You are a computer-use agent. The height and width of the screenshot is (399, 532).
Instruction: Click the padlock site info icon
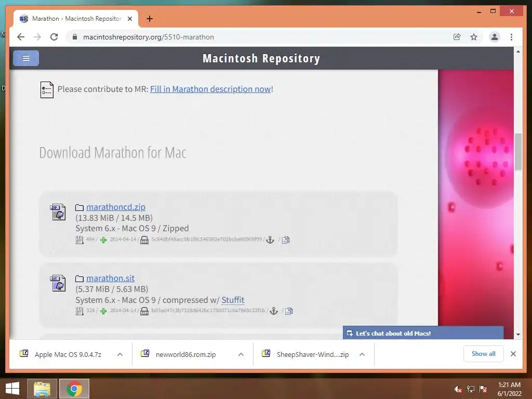tap(75, 37)
